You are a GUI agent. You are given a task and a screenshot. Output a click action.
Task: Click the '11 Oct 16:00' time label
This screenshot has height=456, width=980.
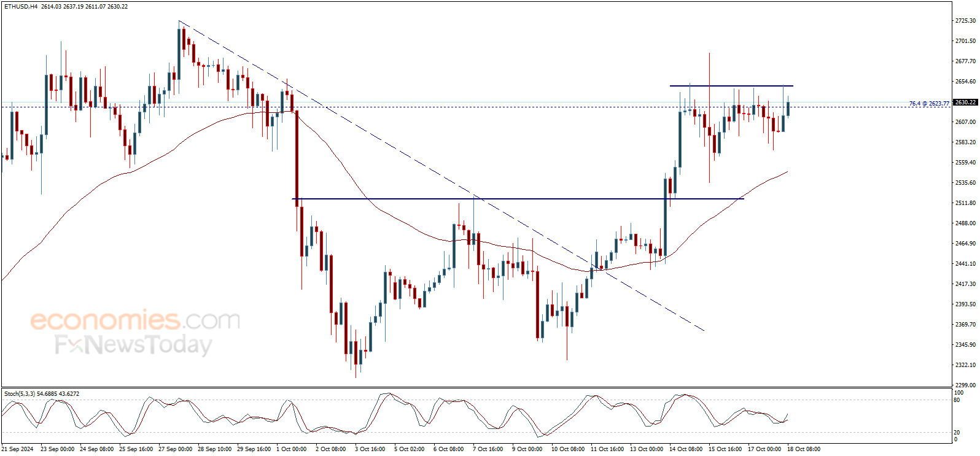(x=607, y=449)
